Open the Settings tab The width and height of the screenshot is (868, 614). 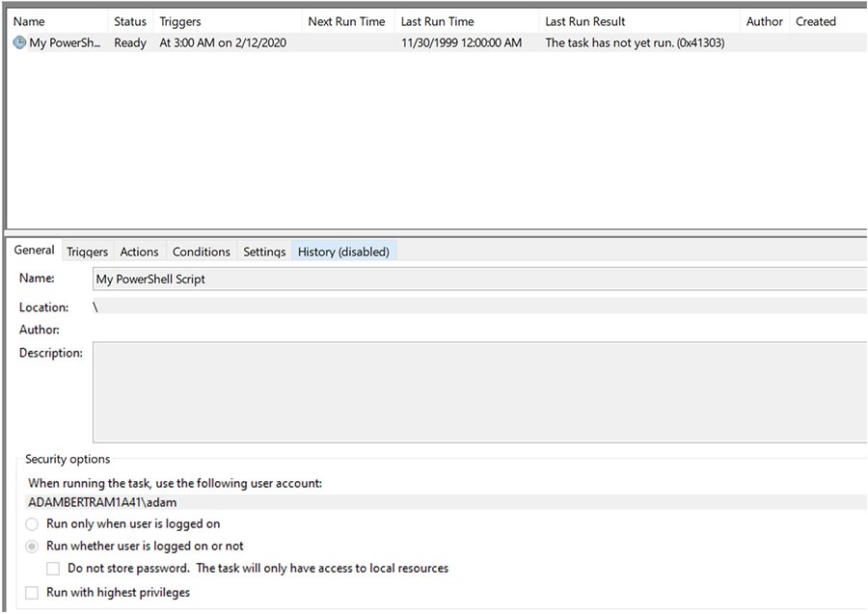263,251
